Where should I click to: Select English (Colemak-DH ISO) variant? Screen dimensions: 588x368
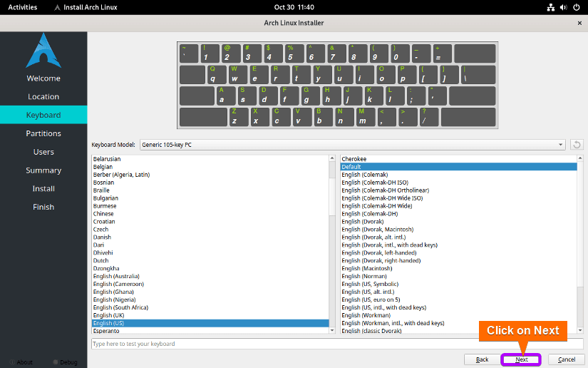(458, 183)
